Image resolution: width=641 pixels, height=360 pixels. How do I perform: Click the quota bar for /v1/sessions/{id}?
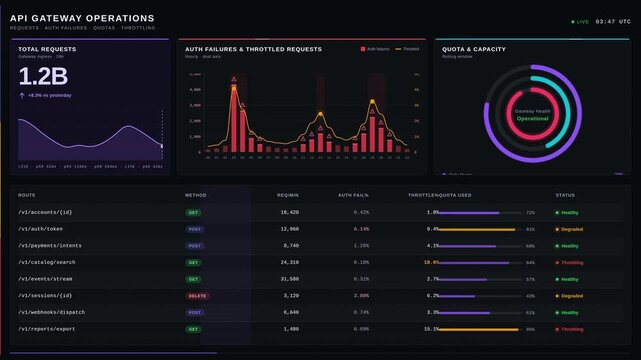pyautogui.click(x=480, y=296)
